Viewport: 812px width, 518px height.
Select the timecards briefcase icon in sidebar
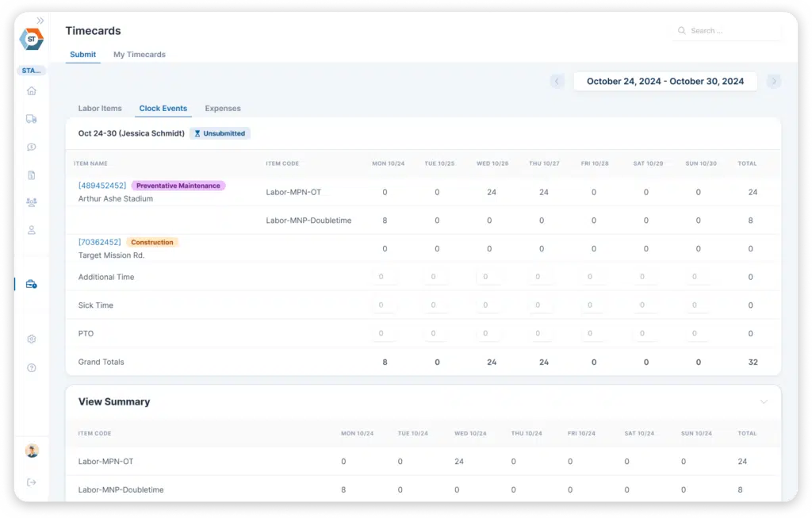(32, 284)
